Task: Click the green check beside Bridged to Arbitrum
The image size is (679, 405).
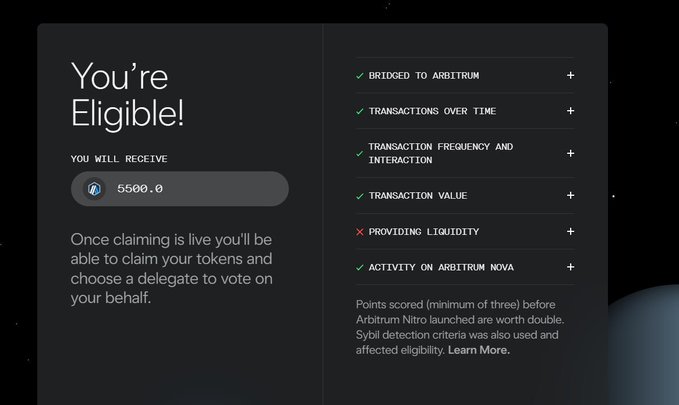Action: (x=359, y=76)
